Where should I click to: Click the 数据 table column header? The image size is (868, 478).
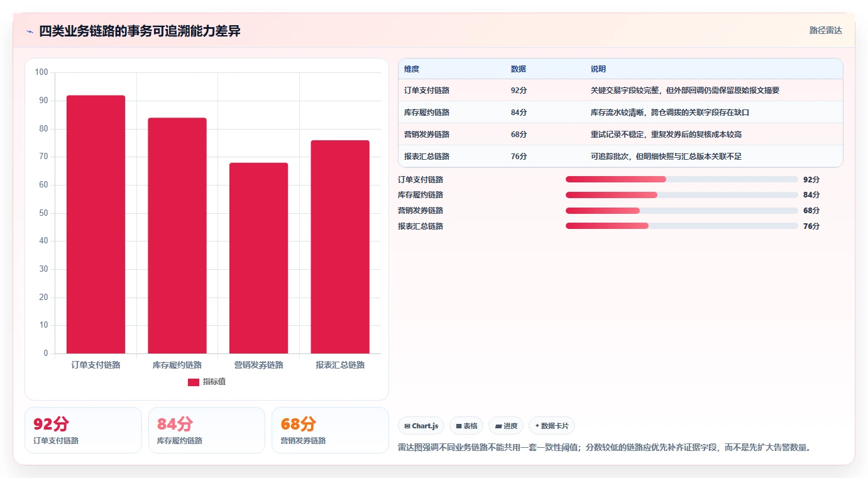point(519,69)
